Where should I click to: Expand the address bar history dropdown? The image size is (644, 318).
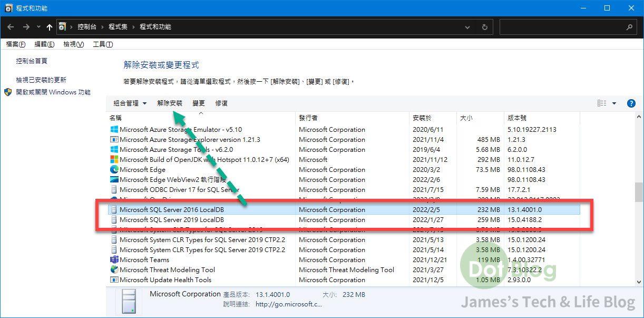pos(467,27)
